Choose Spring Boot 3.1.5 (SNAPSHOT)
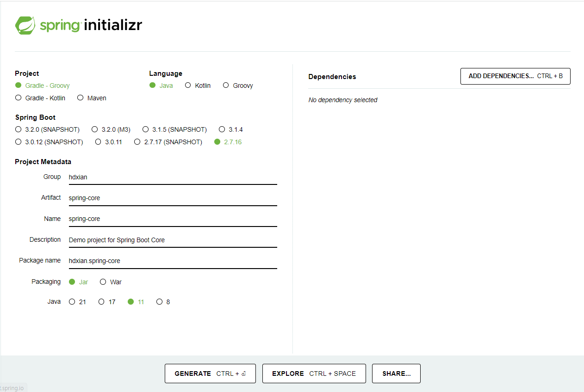Image resolution: width=584 pixels, height=392 pixels. click(174, 129)
